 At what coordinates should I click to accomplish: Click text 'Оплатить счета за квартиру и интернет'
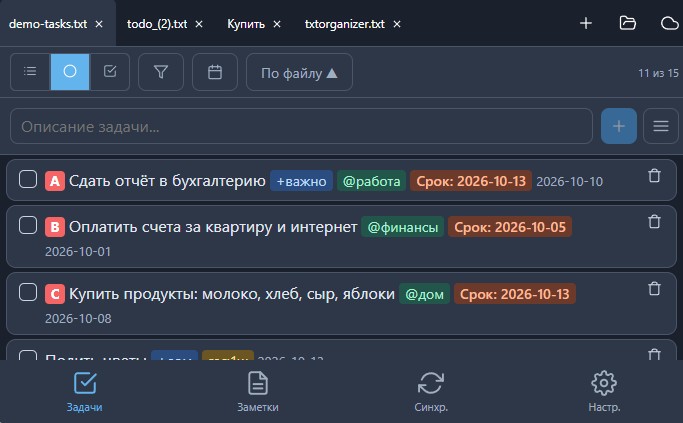pyautogui.click(x=213, y=227)
